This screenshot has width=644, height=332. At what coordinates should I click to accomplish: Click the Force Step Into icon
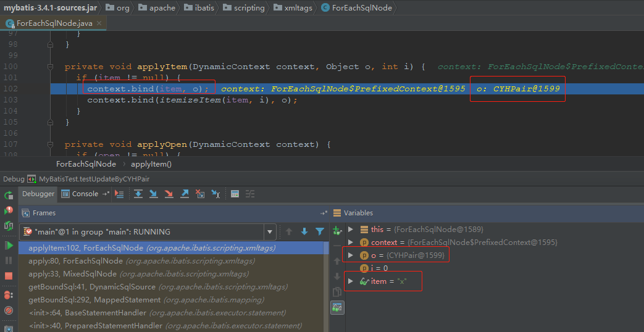coord(169,194)
